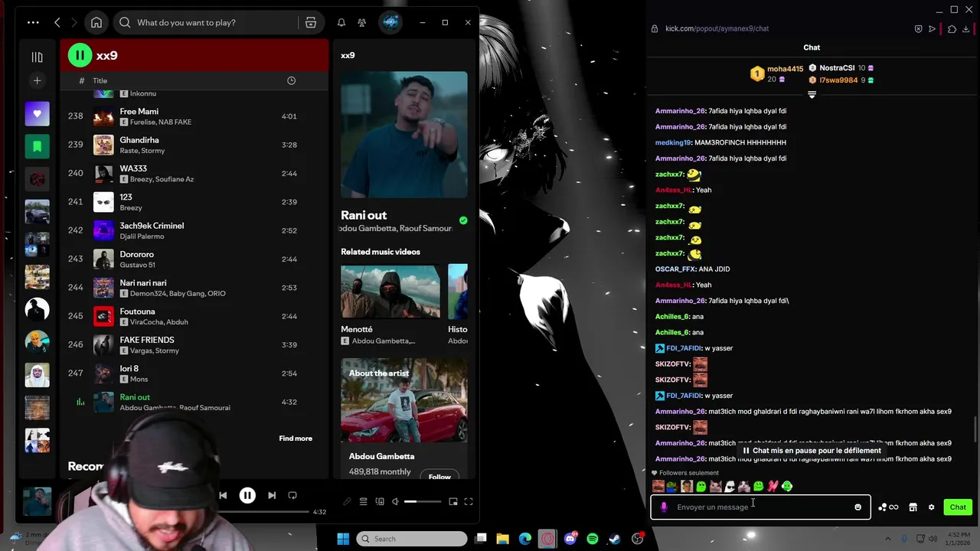Select track lori 8

[194, 373]
